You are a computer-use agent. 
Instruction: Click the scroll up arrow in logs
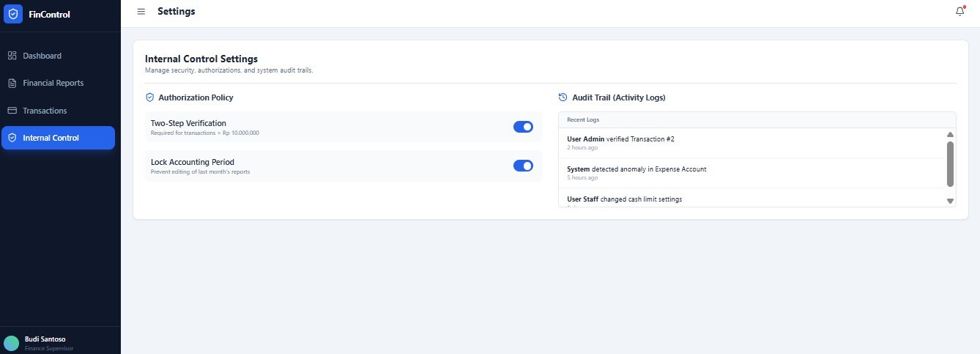[950, 135]
